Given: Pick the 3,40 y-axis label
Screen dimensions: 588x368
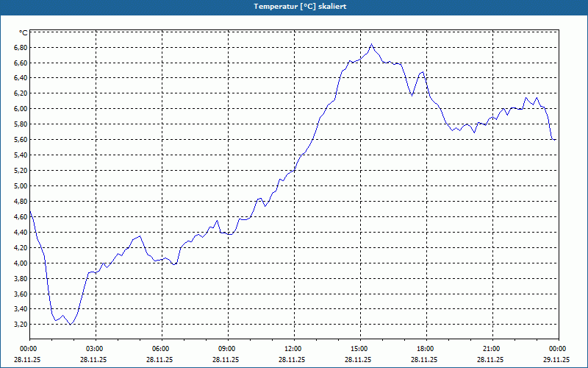Looking at the screenshot, I should (x=21, y=309).
